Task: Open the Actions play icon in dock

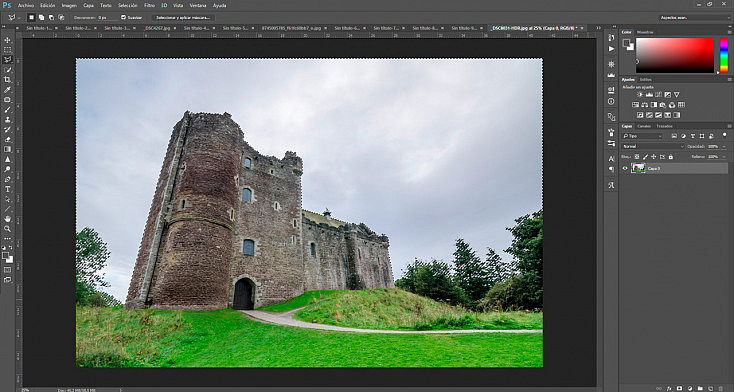Action: click(x=611, y=49)
